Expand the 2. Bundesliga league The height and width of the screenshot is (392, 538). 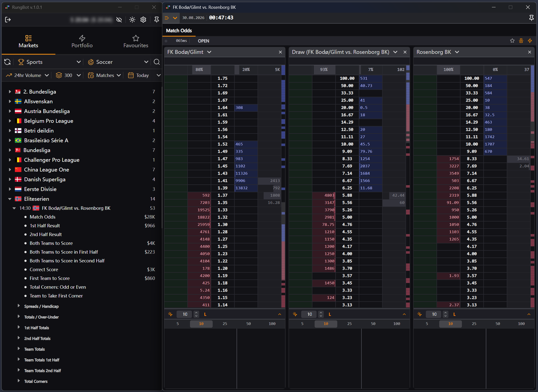point(10,92)
